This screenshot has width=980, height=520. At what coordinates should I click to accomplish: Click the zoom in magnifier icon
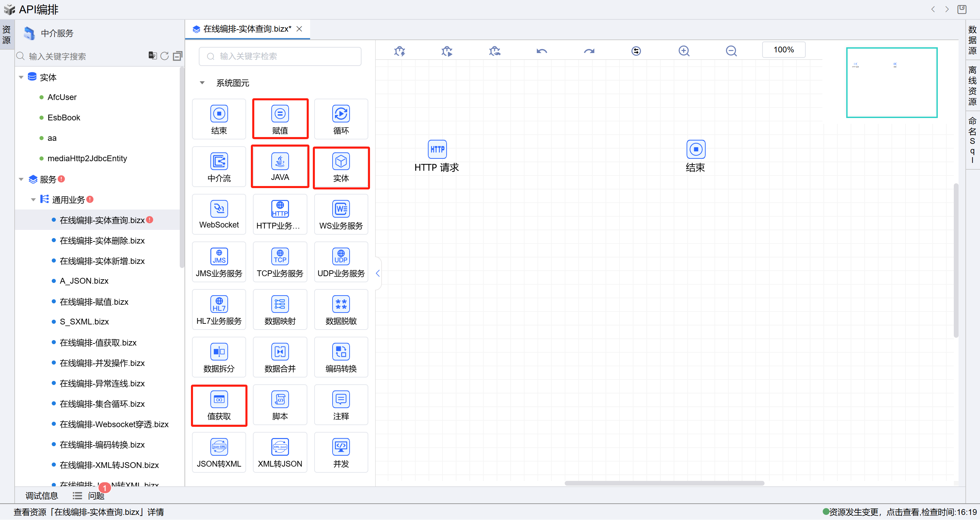click(x=684, y=51)
